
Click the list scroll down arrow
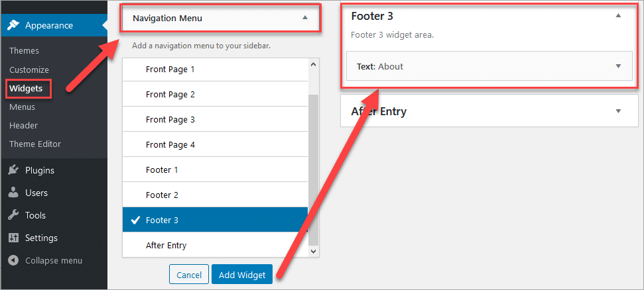click(x=313, y=252)
